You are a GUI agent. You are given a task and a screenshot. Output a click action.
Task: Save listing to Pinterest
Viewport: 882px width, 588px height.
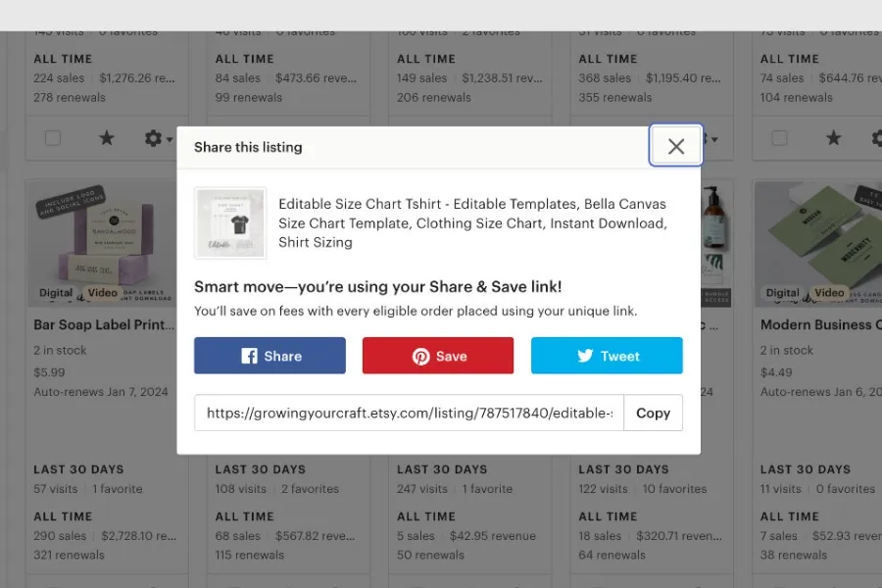tap(438, 356)
